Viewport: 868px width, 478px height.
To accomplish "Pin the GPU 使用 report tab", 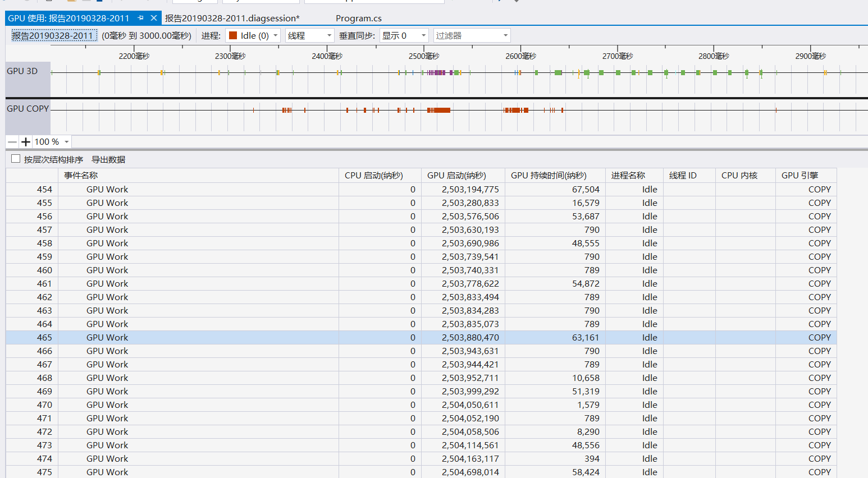I will click(x=141, y=18).
